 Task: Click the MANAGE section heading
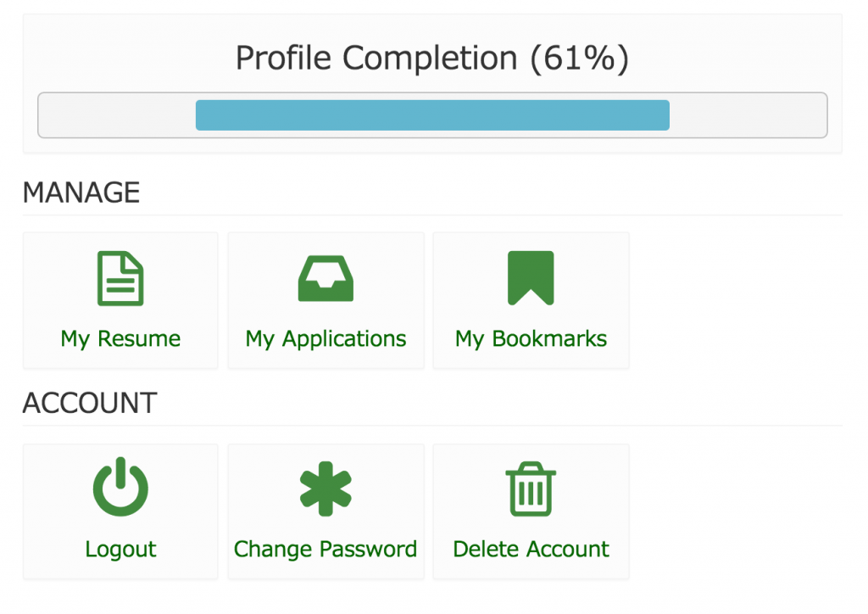pyautogui.click(x=81, y=193)
